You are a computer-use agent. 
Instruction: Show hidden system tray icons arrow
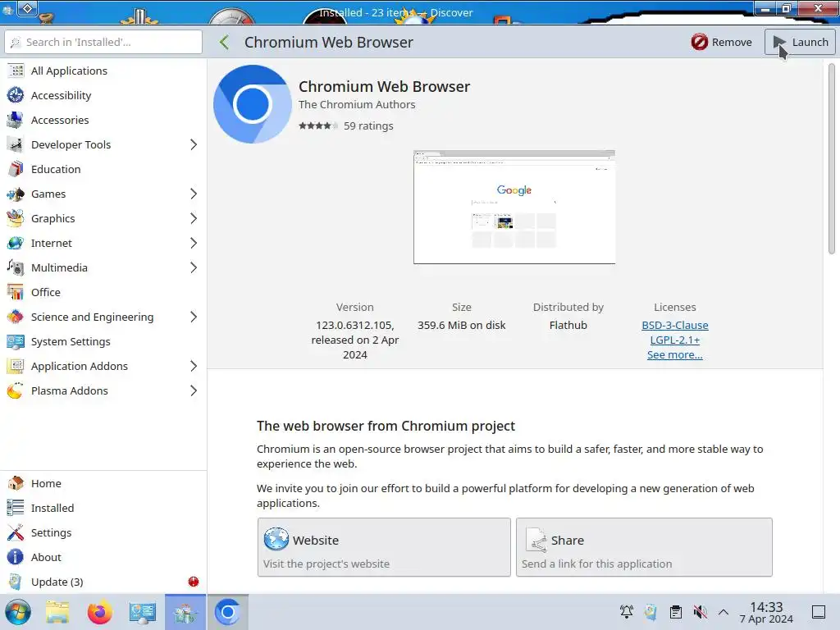[x=724, y=612]
